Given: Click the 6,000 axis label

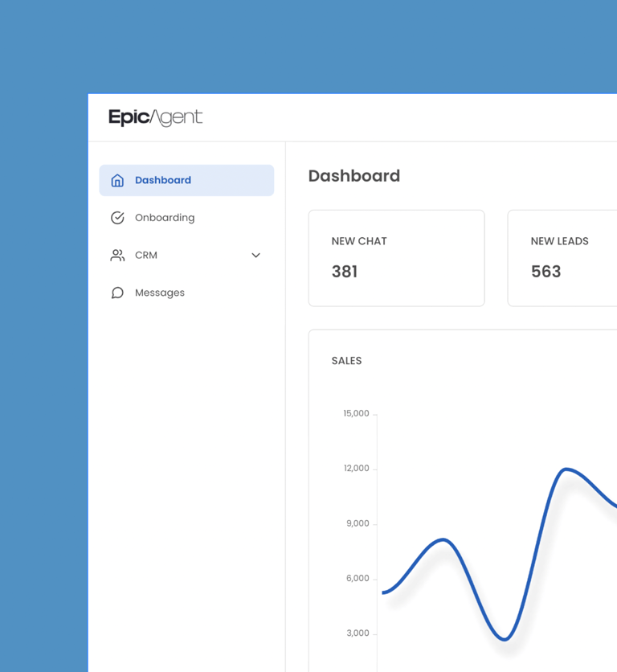Looking at the screenshot, I should 358,579.
